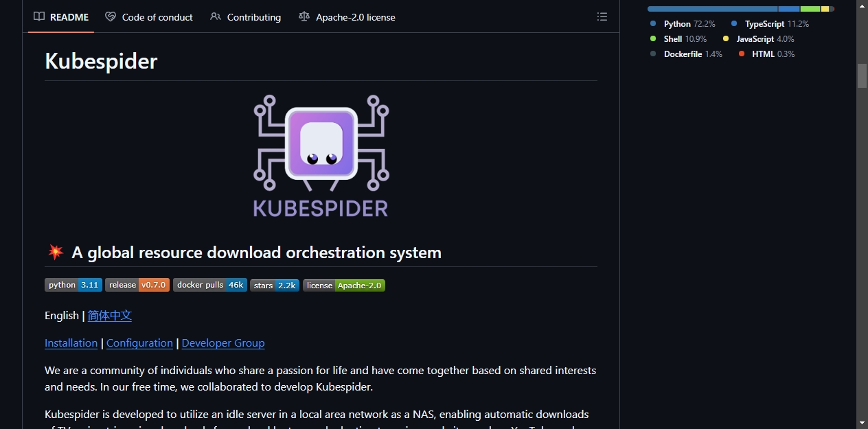Image resolution: width=868 pixels, height=429 pixels.
Task: Switch to the Code of conduct tab
Action: click(x=149, y=16)
